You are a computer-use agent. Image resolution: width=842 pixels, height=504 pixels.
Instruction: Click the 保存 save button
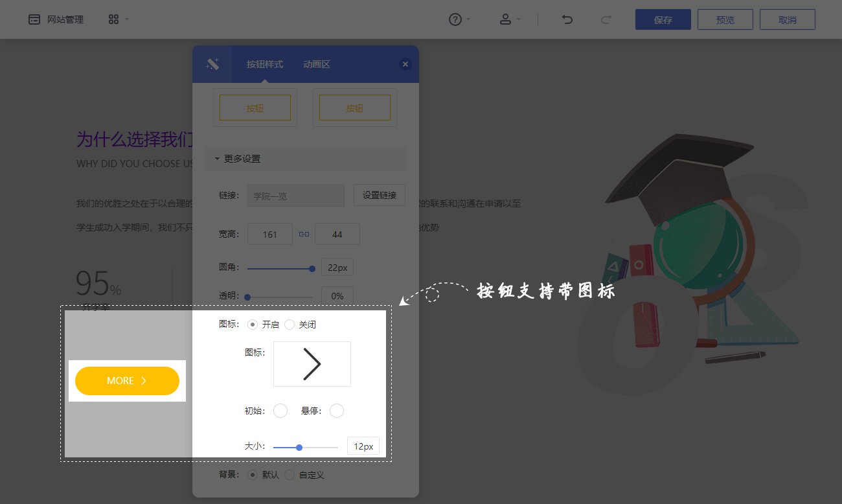[663, 19]
